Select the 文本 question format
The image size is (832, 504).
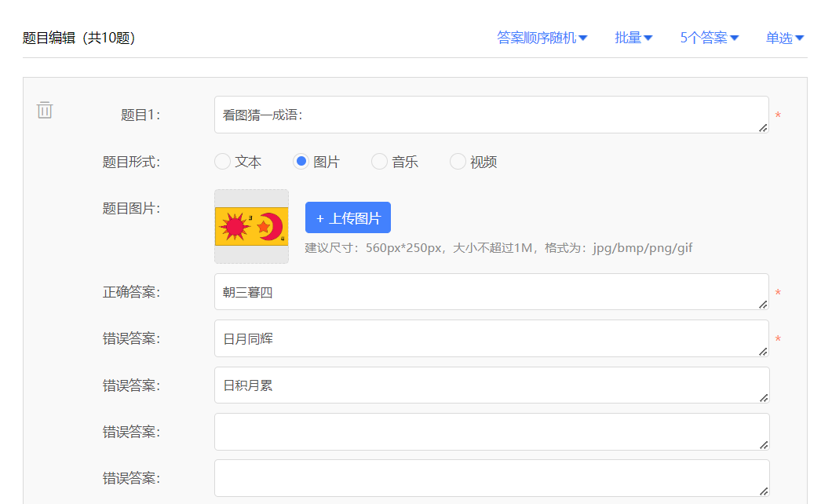coord(221,161)
